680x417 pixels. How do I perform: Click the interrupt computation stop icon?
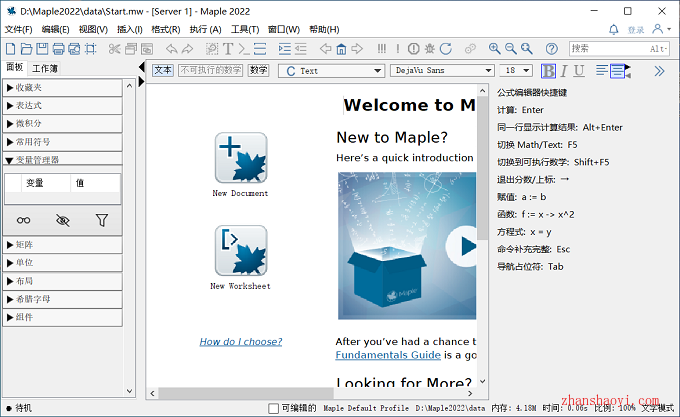(x=414, y=49)
